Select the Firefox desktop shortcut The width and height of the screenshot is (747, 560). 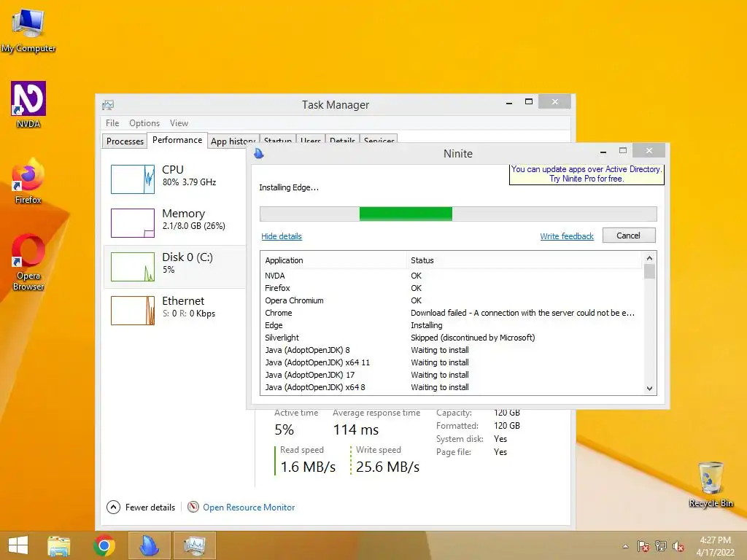(28, 181)
